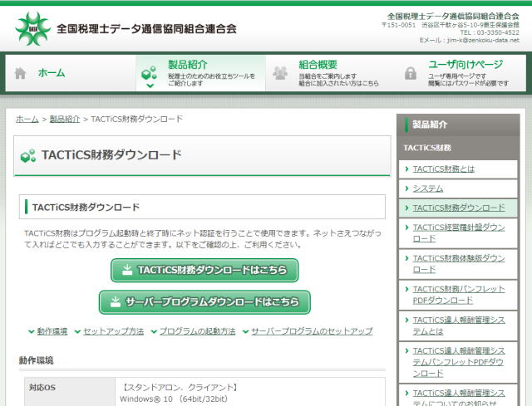This screenshot has width=532, height=406.
Task: Open the 組合概要 navigation tab
Action: coord(331,73)
